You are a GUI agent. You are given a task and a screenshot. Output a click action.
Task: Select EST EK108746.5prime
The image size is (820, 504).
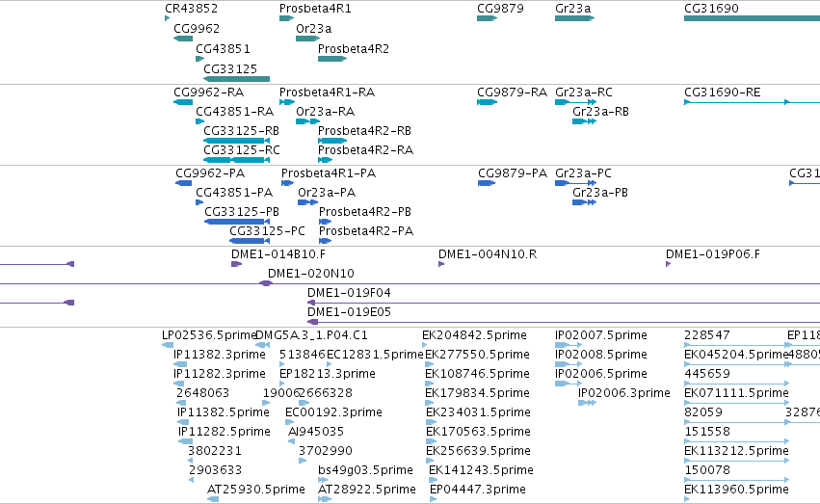point(478,374)
